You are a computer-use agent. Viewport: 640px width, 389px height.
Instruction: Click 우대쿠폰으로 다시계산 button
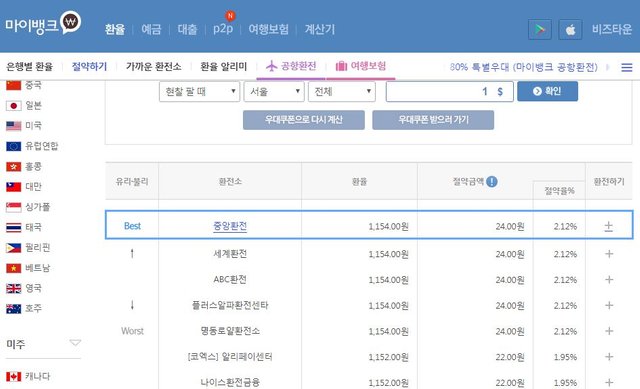coord(304,120)
